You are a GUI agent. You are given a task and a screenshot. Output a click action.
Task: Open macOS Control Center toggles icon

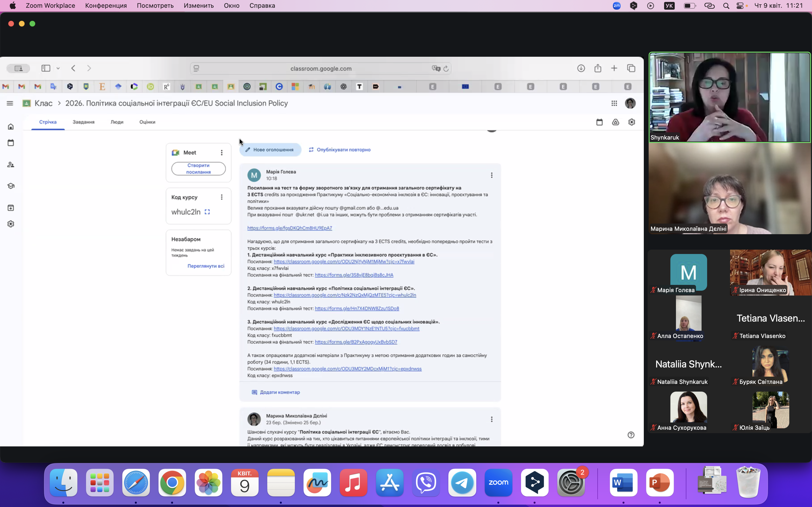pyautogui.click(x=740, y=6)
